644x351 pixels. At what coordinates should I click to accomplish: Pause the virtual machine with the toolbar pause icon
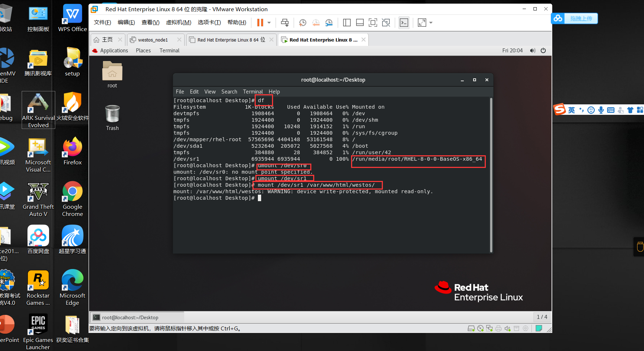[x=260, y=22]
